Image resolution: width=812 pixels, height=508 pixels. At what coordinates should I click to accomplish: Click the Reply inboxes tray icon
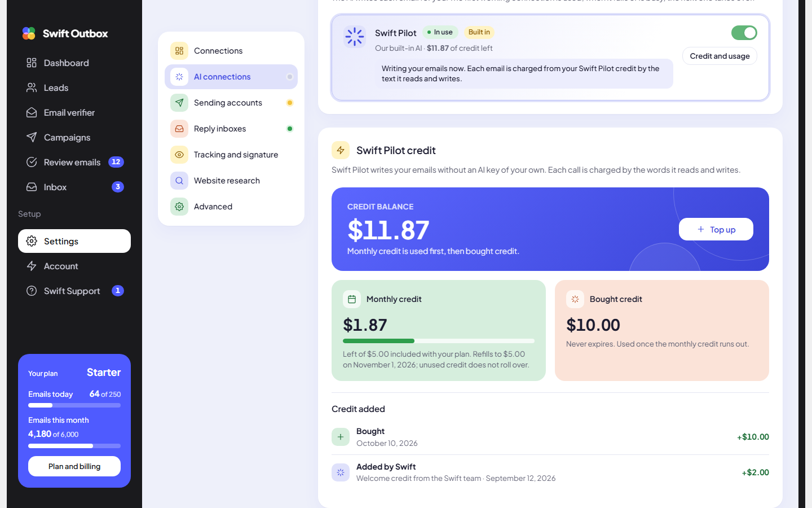pyautogui.click(x=179, y=129)
